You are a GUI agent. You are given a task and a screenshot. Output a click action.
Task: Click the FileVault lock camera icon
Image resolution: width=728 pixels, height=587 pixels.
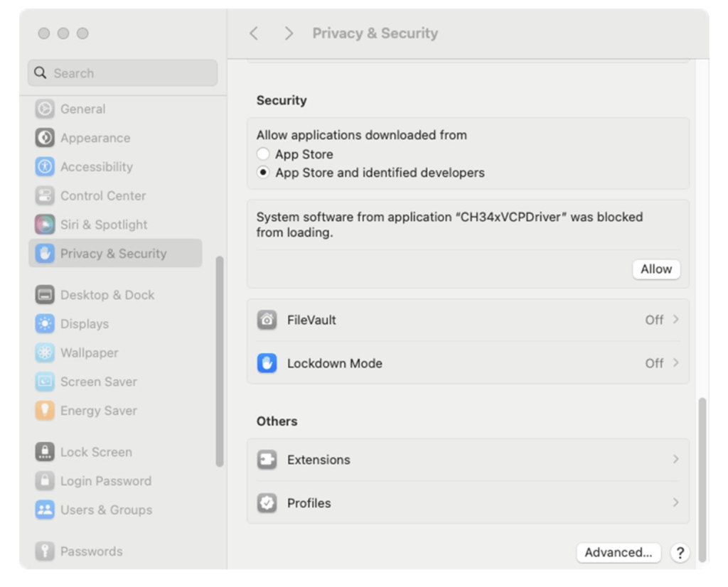pos(267,320)
